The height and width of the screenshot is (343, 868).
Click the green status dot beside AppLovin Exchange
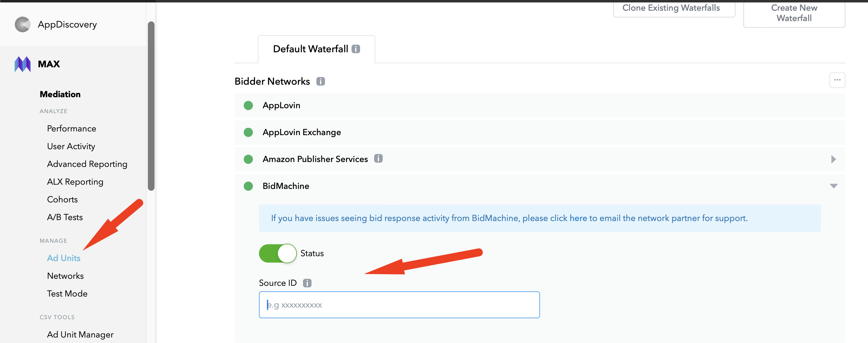click(x=248, y=132)
